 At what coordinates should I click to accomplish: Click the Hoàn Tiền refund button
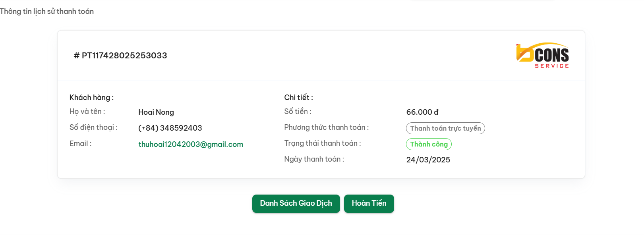tap(369, 203)
